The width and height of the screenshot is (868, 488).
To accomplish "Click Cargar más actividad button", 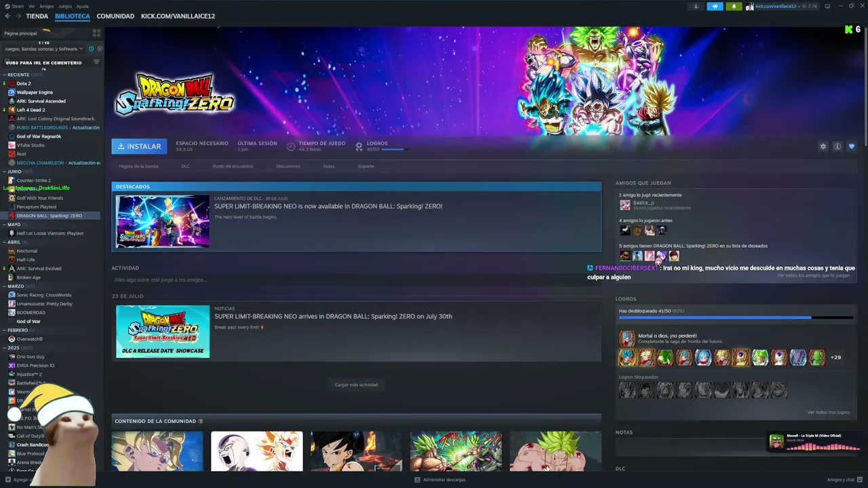I will (356, 385).
